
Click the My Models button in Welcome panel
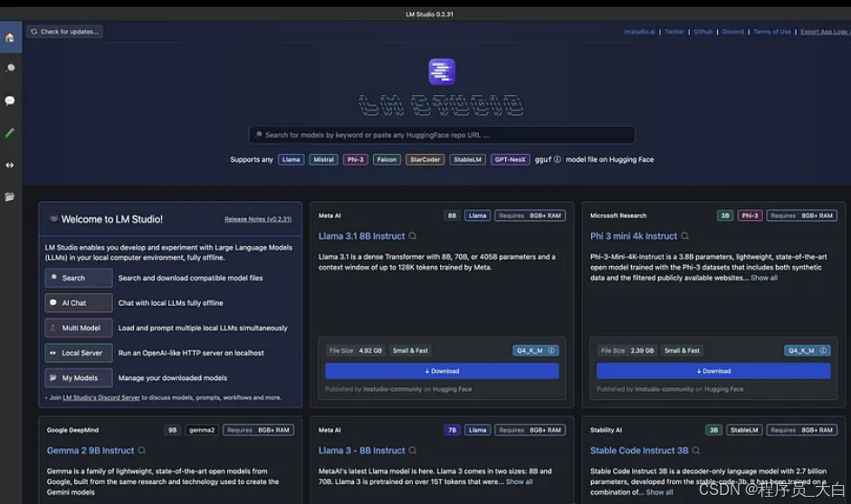(79, 377)
